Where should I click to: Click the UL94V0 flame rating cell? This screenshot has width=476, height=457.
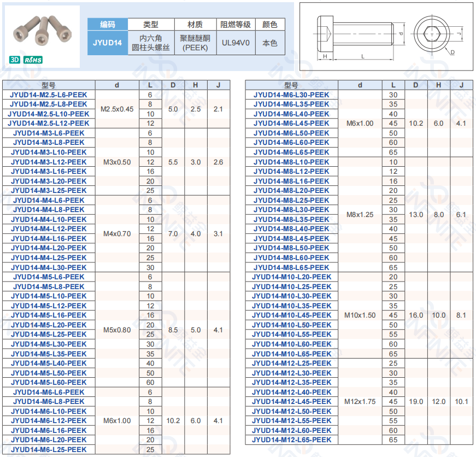pos(235,43)
